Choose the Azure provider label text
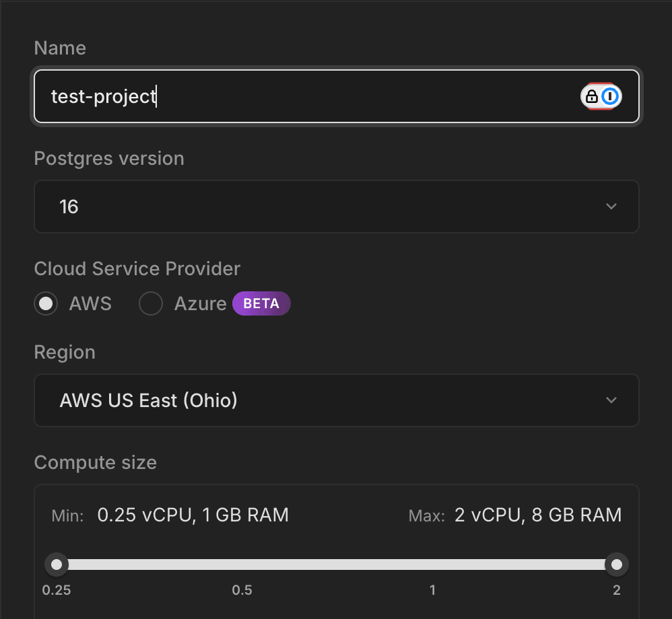Image resolution: width=672 pixels, height=619 pixels. (200, 304)
